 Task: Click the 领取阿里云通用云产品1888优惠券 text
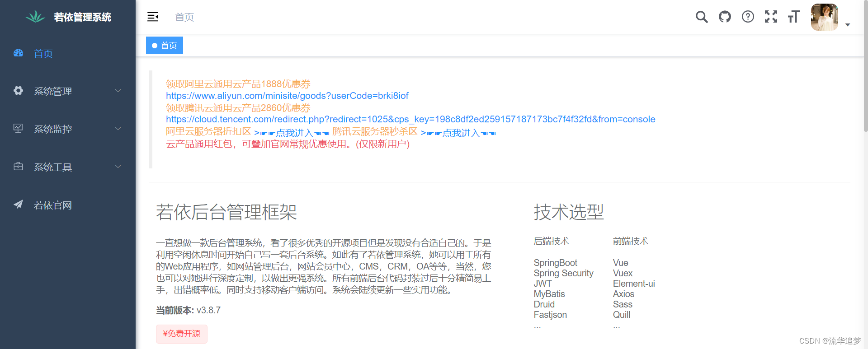238,84
